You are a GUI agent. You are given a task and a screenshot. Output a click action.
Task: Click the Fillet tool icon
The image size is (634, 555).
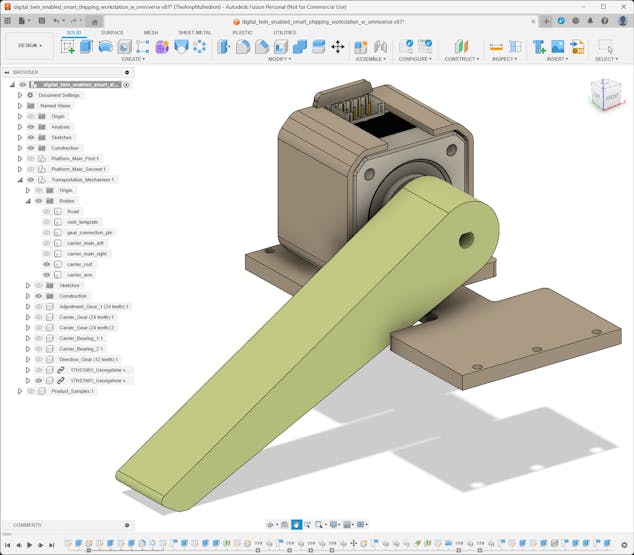pos(243,46)
